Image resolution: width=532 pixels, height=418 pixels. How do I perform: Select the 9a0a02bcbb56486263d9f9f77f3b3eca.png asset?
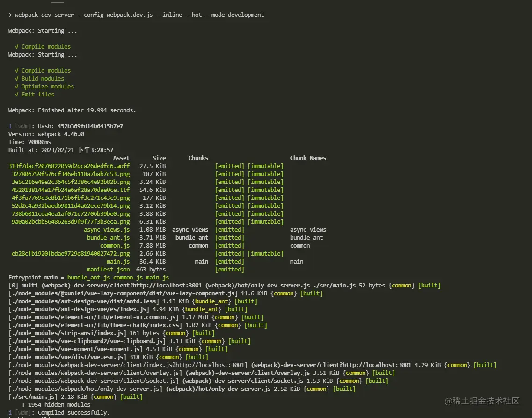click(x=71, y=222)
